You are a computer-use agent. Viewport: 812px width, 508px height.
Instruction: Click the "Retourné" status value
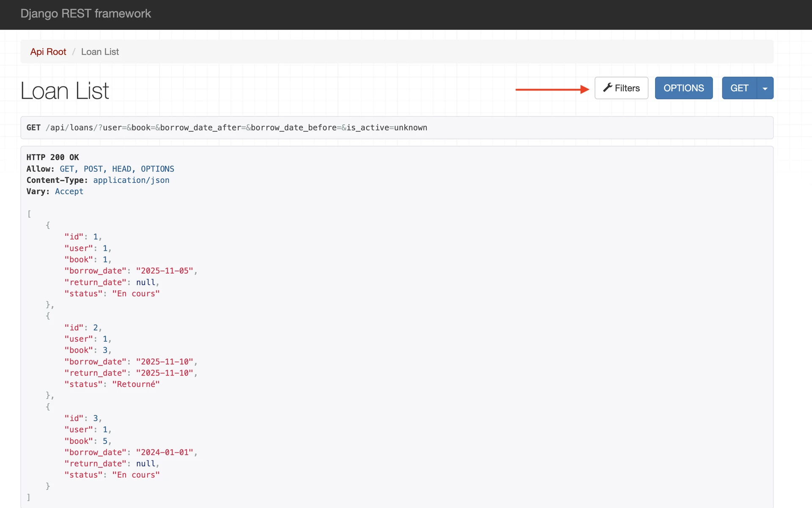point(136,384)
